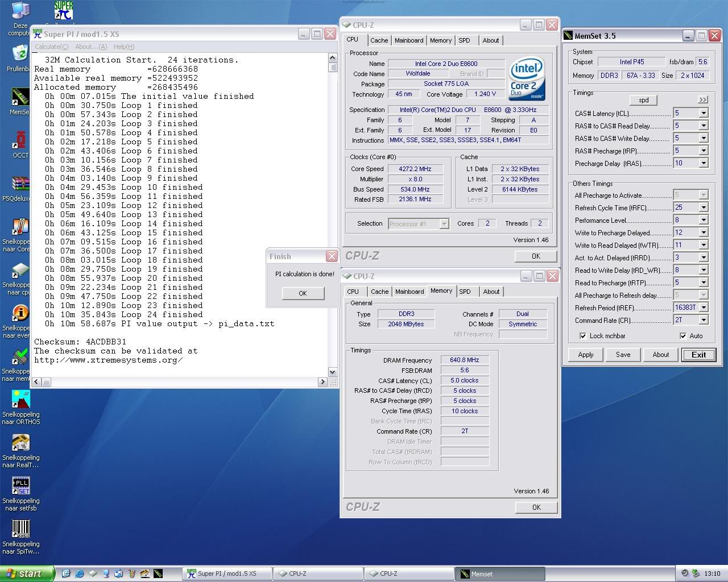Launch the ORTHOS desktop shortcut

pyautogui.click(x=20, y=400)
